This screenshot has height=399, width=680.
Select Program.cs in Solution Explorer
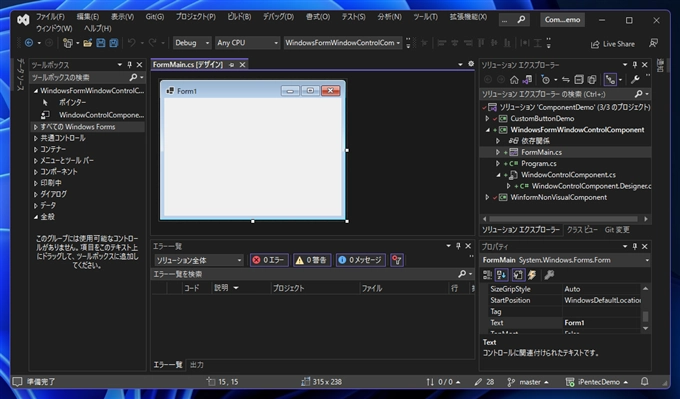point(539,164)
